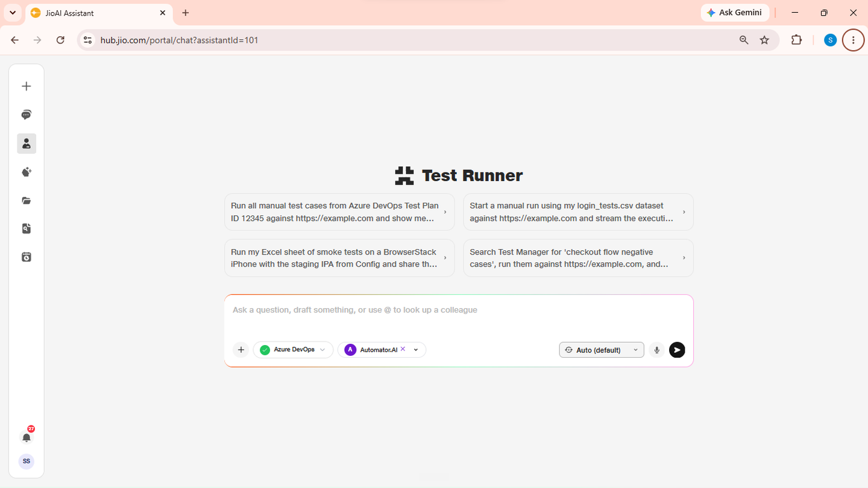Choose the BrowserStack iPhone smoke tests suggestion
Screen dimensions: 868x488
coord(339,258)
